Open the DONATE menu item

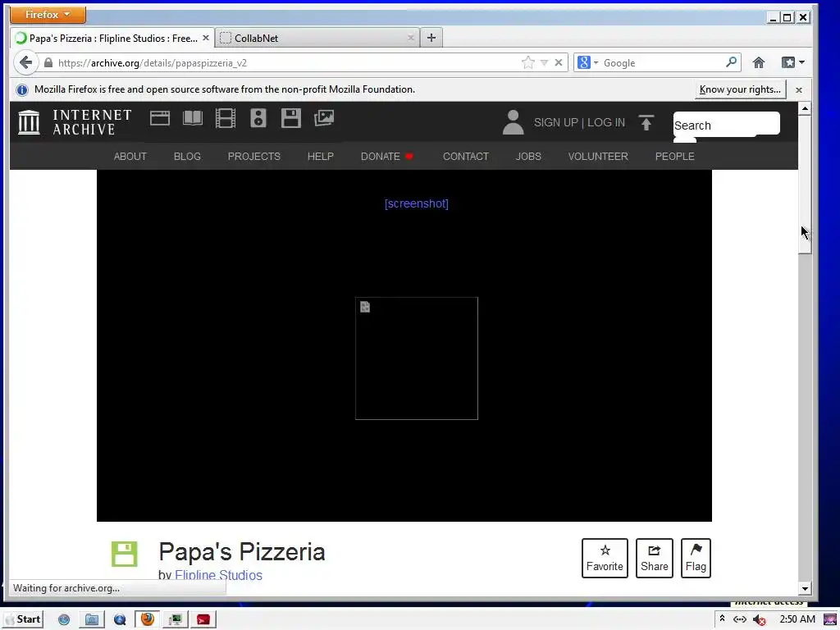pyautogui.click(x=386, y=157)
